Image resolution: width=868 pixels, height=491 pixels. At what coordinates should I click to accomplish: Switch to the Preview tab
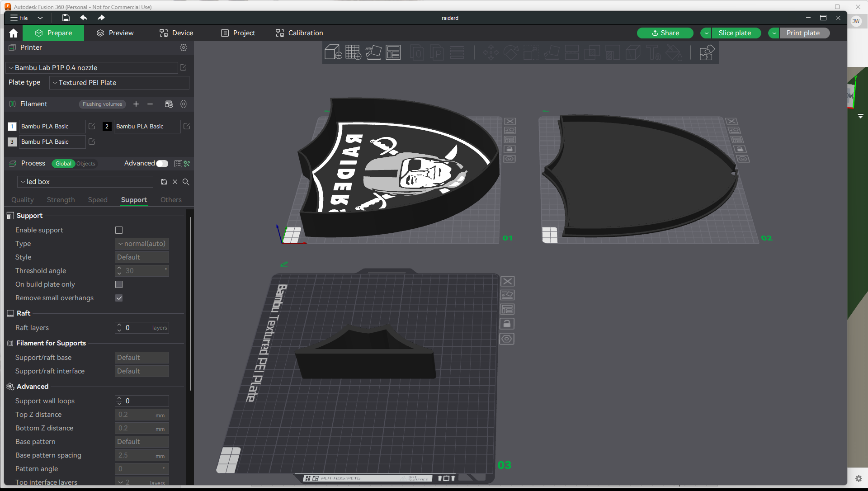coord(115,33)
